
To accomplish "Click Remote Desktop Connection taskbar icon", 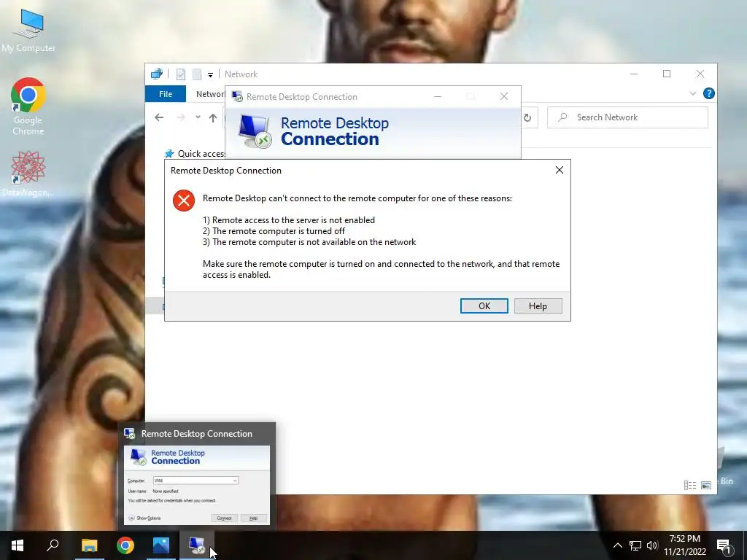I will [197, 545].
